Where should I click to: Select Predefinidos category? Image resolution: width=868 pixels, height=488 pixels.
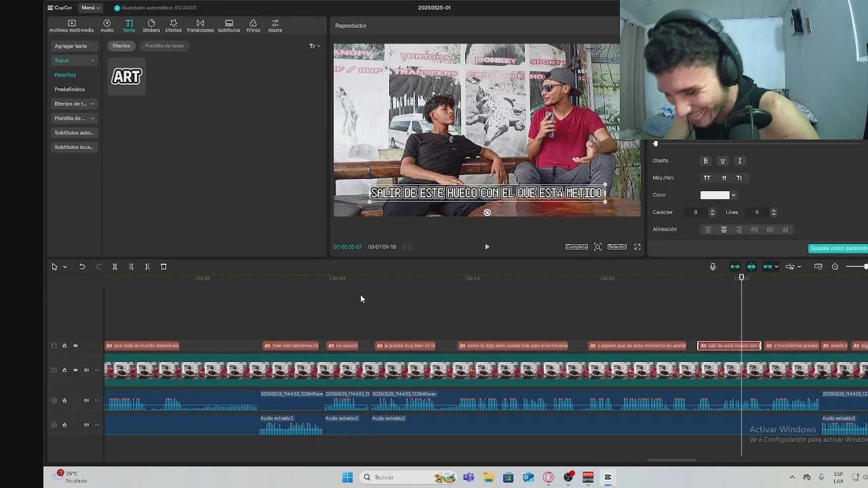[x=70, y=89]
